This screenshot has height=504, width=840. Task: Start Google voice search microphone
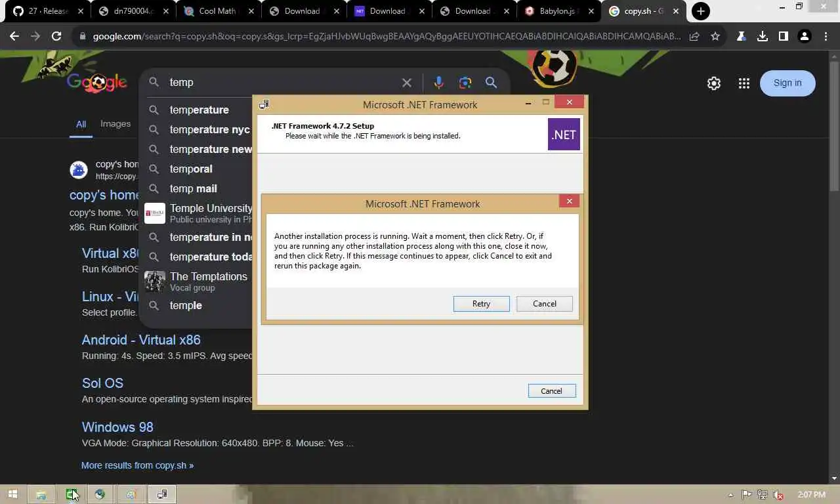(x=438, y=83)
